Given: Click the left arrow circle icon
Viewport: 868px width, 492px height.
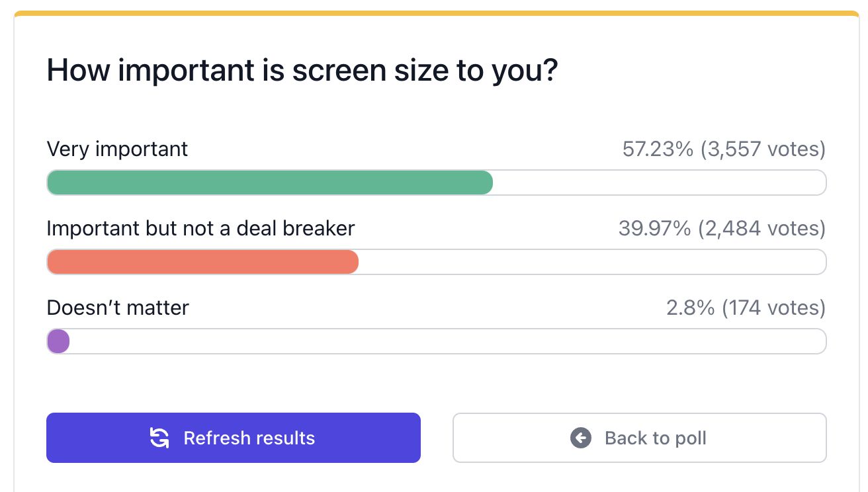Looking at the screenshot, I should pos(580,438).
